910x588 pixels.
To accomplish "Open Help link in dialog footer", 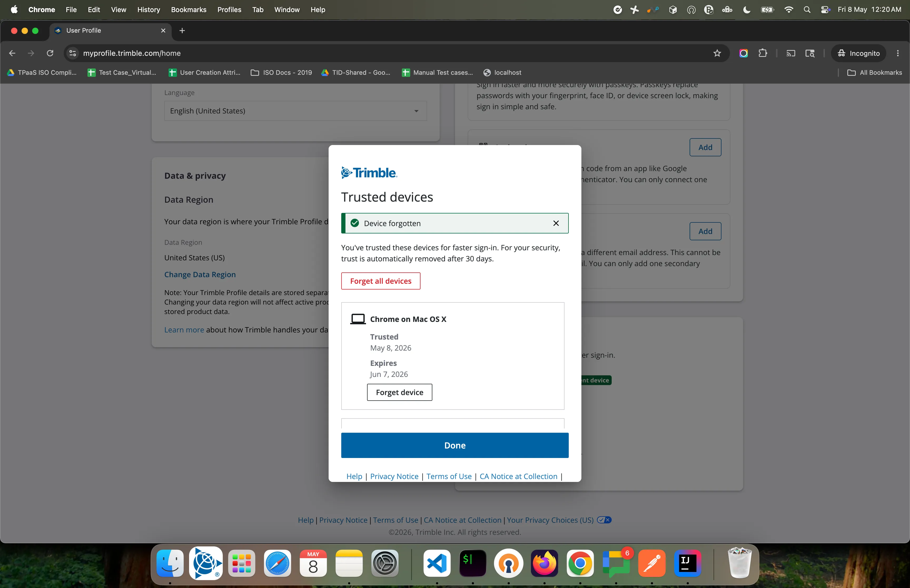I will point(354,476).
